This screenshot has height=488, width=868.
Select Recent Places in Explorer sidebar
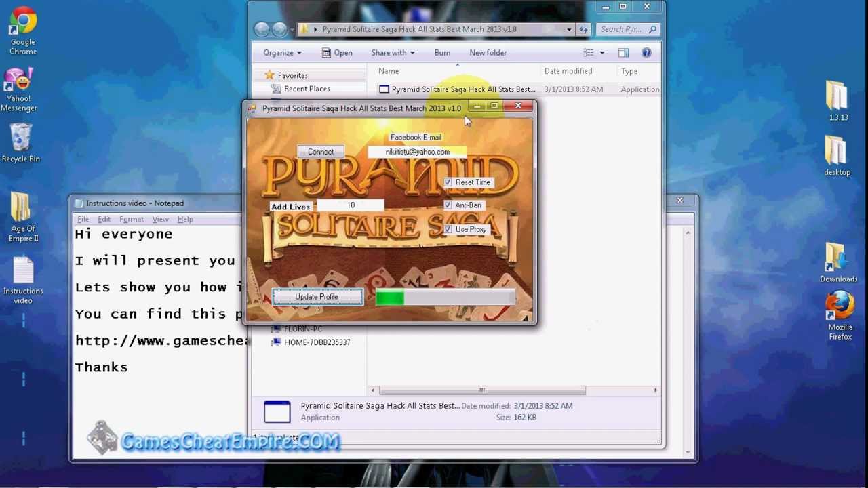[x=300, y=89]
